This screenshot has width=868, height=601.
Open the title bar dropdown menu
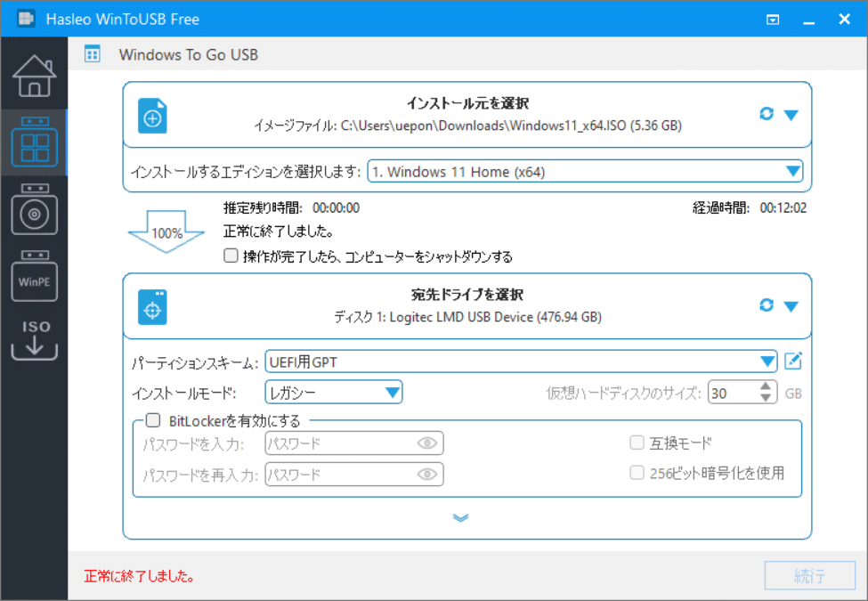[x=773, y=19]
